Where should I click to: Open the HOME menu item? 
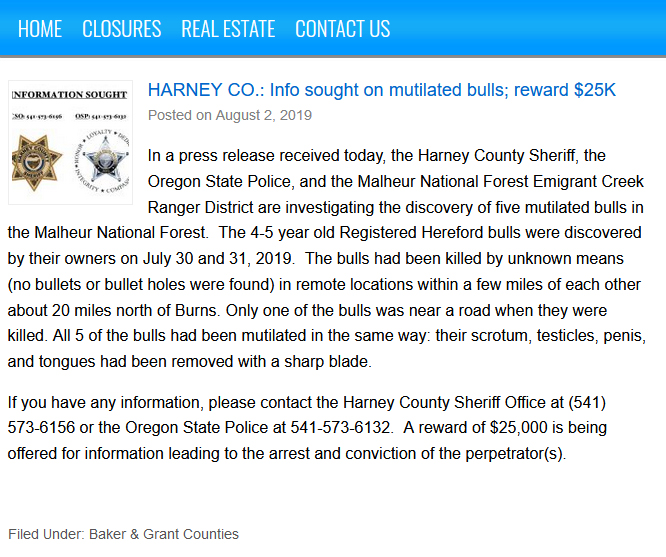point(40,29)
